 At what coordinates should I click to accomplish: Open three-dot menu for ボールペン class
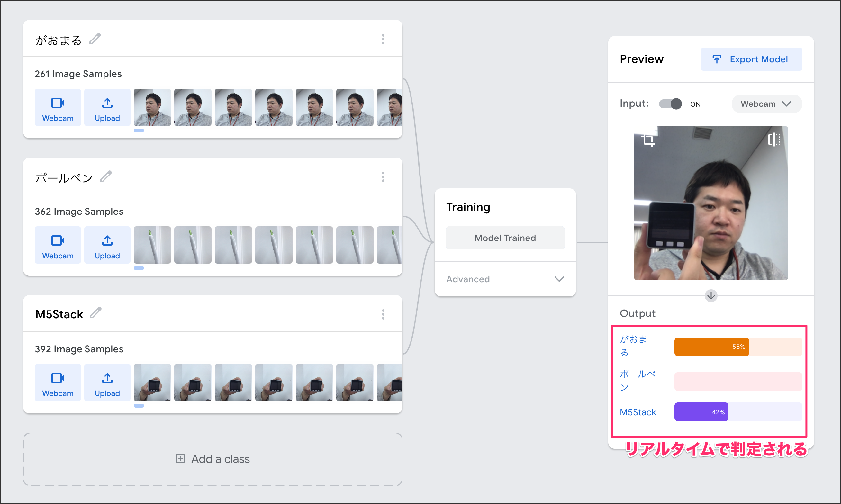tap(383, 177)
